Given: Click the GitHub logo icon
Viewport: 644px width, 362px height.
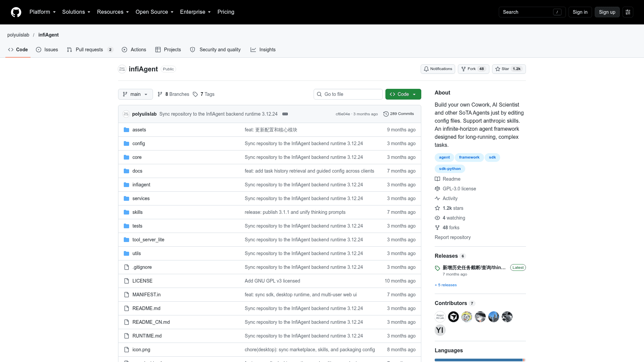Looking at the screenshot, I should point(16,12).
